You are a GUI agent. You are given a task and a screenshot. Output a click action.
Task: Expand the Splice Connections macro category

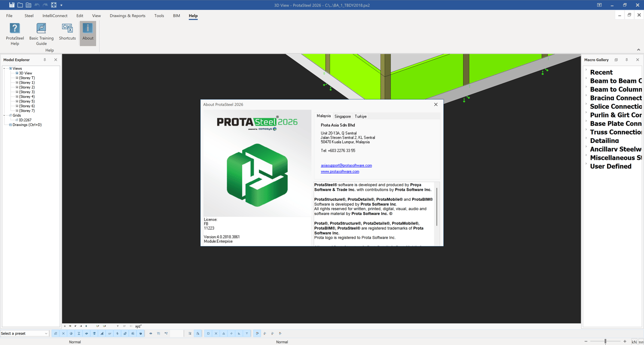tap(586, 104)
